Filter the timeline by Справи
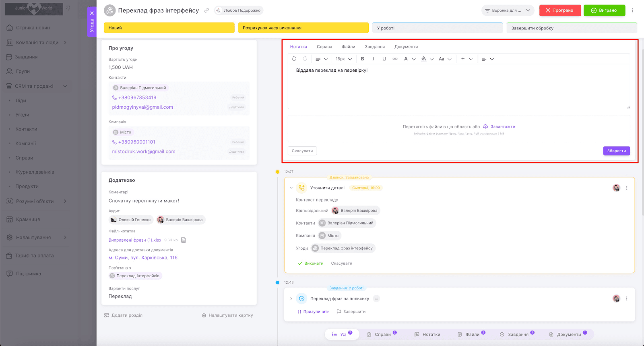 point(381,334)
